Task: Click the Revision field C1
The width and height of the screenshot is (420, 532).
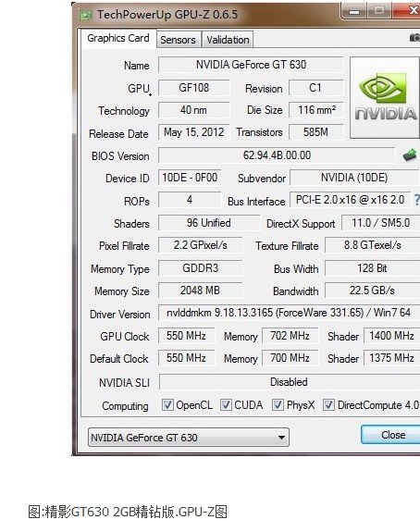Action: coord(315,88)
